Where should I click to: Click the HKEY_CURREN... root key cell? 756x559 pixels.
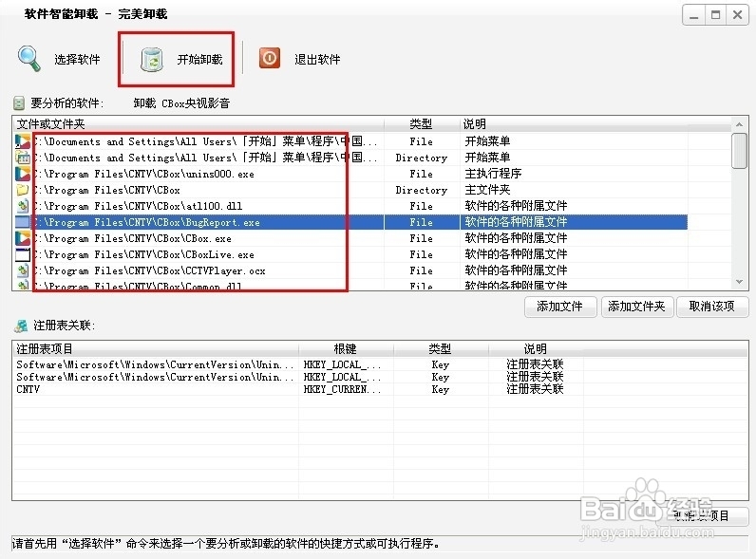point(342,389)
